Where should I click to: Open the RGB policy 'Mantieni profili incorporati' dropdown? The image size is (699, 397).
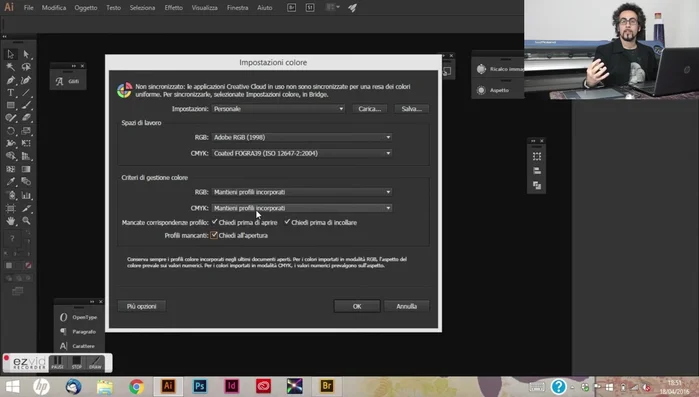302,192
